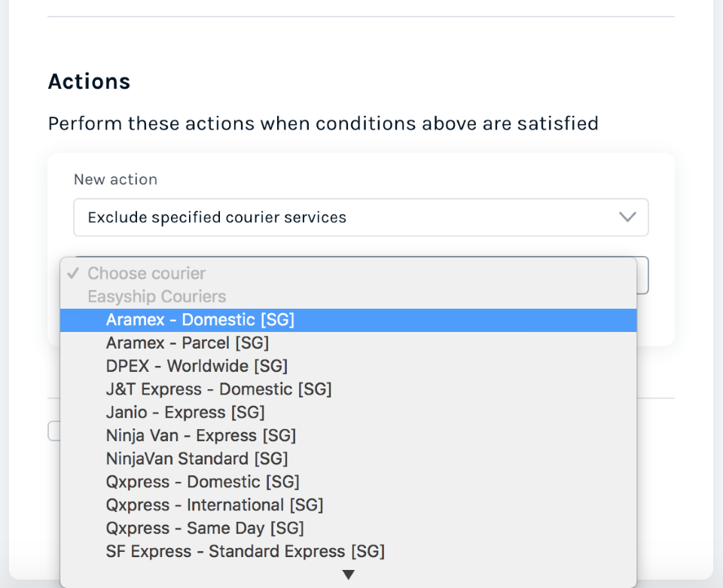Click the Actions section heading
This screenshot has width=723, height=588.
90,81
